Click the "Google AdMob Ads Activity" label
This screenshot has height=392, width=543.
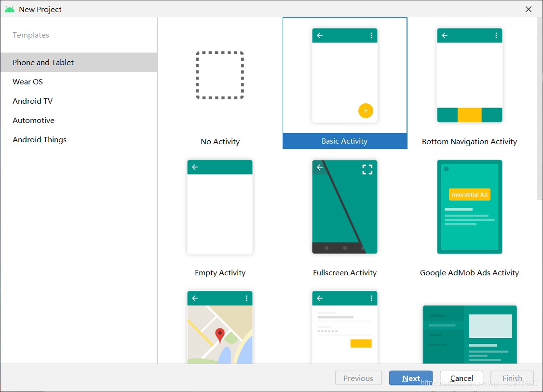tap(469, 272)
